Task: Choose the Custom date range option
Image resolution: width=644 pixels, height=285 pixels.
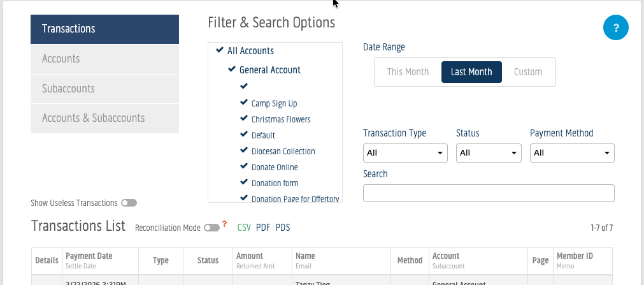Action: click(x=528, y=72)
